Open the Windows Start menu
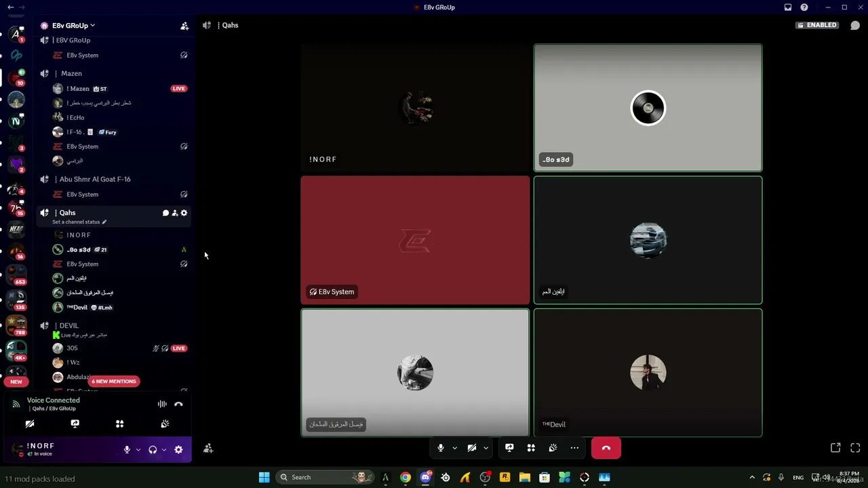 click(264, 477)
